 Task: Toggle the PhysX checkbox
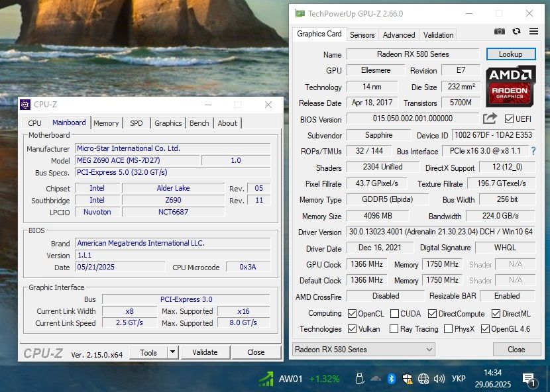[448, 329]
